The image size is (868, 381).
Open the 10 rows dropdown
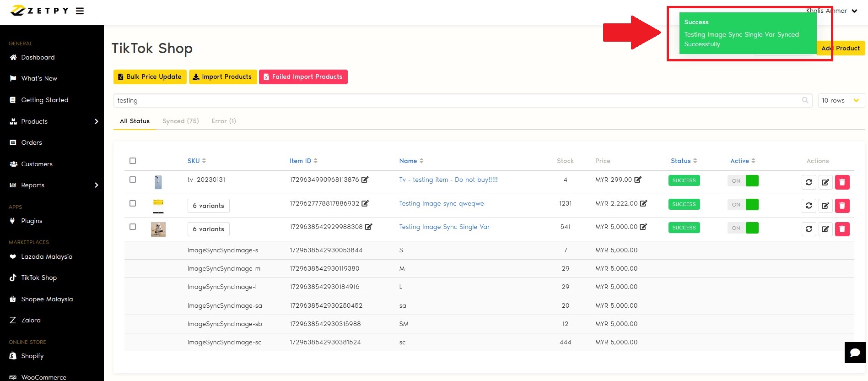(841, 100)
